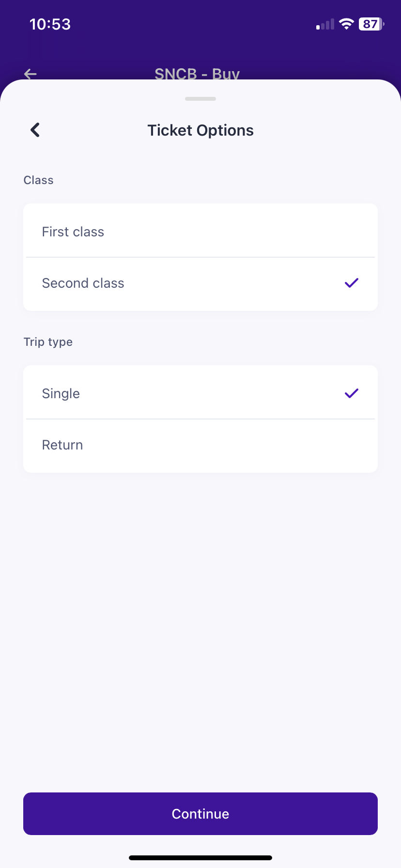Click the checkmark on the Single row
Image resolution: width=401 pixels, height=868 pixels.
click(x=351, y=393)
